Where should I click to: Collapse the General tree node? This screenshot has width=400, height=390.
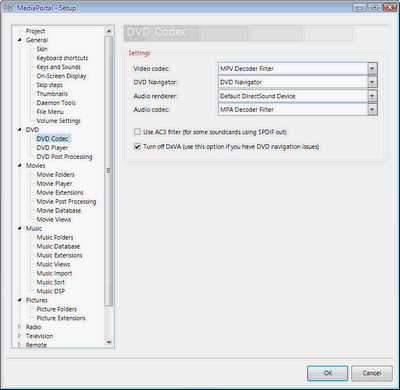tap(20, 40)
